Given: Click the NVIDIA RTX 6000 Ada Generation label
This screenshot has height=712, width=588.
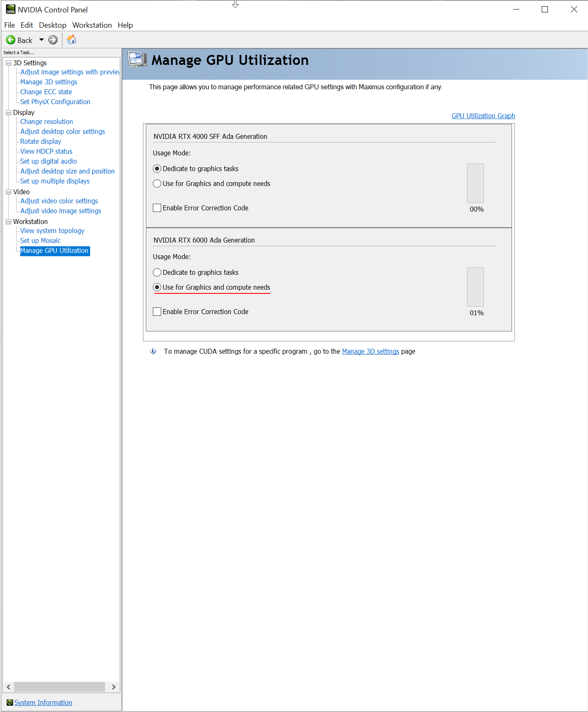Looking at the screenshot, I should pos(204,240).
